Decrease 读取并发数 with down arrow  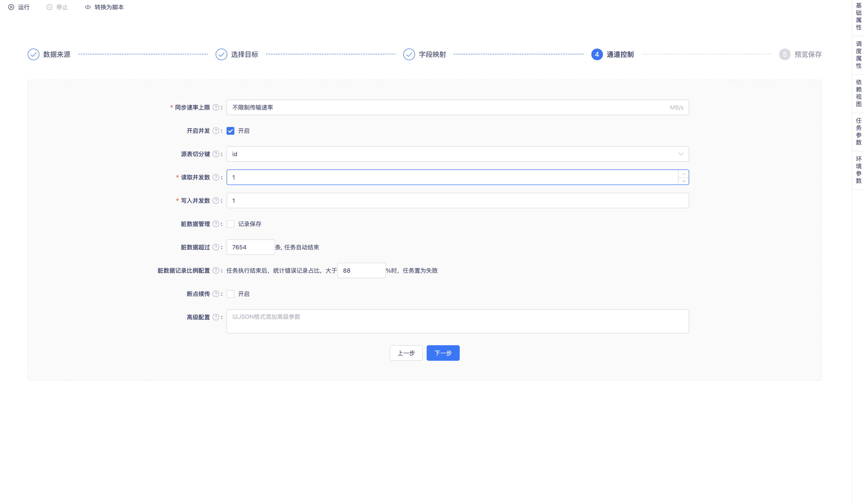(683, 181)
